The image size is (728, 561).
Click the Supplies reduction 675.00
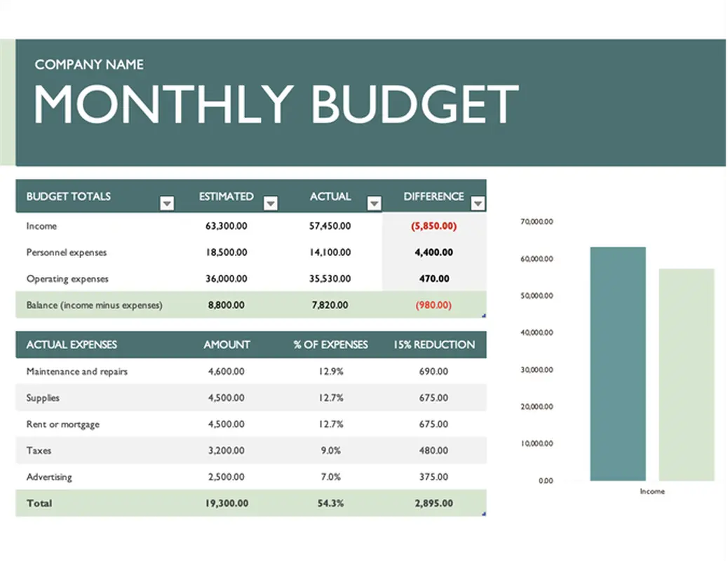tap(434, 398)
